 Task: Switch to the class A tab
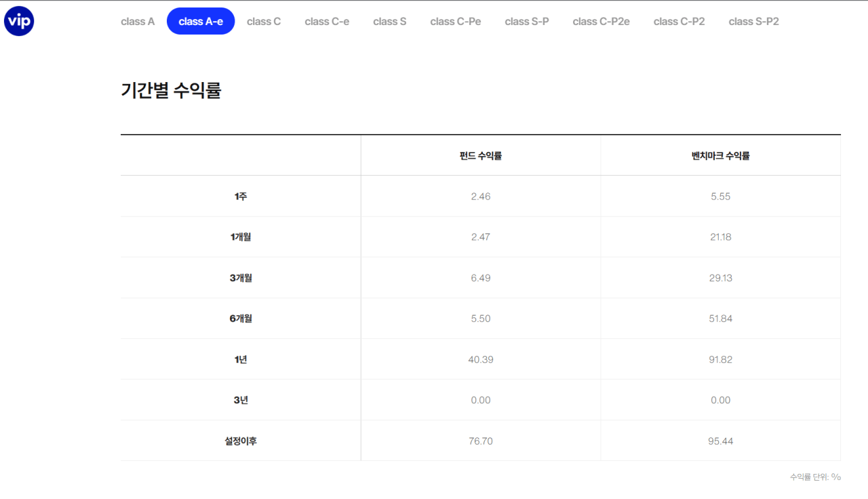(138, 21)
